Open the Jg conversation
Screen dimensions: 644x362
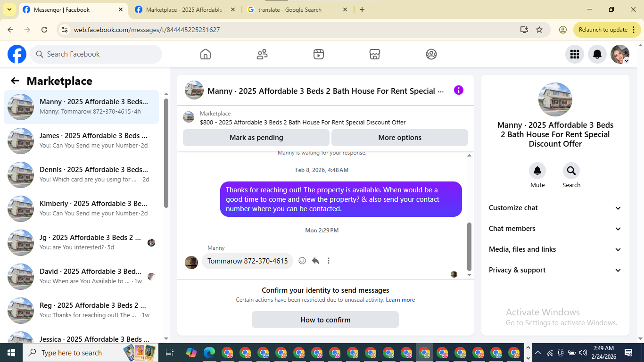82,242
